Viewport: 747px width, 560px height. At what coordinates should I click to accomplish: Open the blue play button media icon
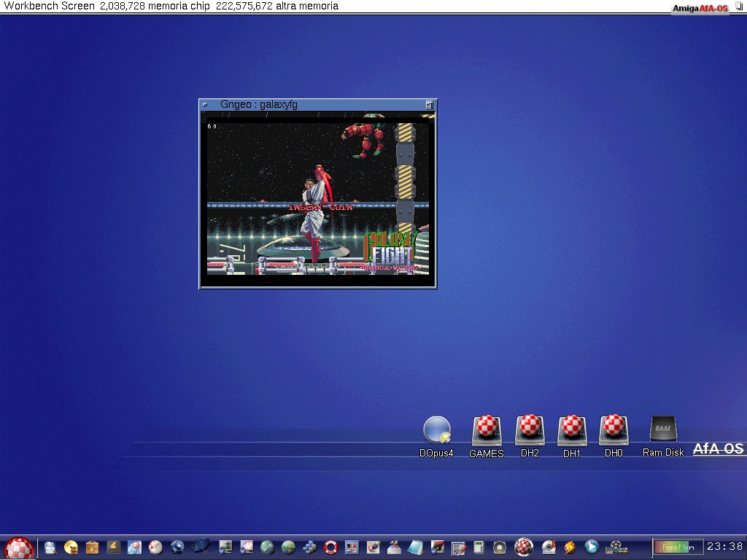pos(592,547)
